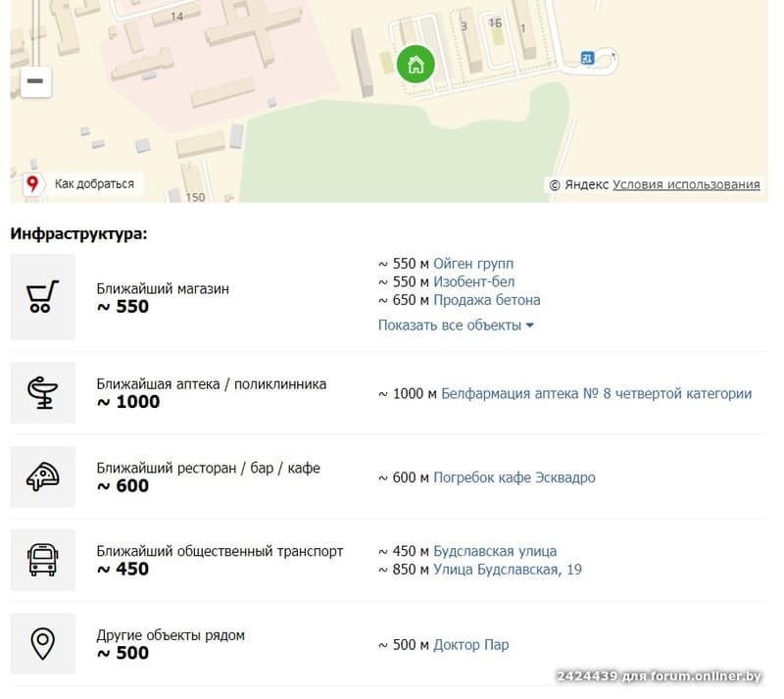Open 'Улица Будславская, 19' link

click(507, 570)
